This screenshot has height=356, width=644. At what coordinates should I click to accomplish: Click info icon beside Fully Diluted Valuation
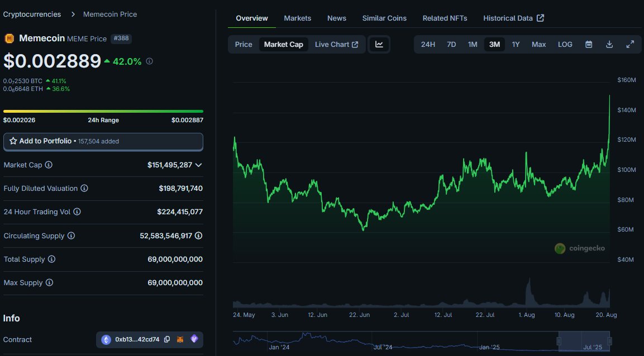84,188
